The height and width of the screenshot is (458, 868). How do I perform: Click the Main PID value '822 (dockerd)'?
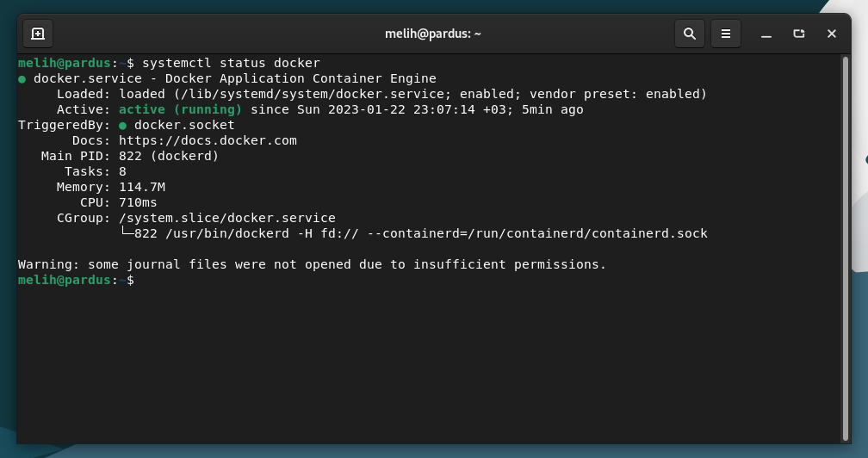(x=169, y=156)
